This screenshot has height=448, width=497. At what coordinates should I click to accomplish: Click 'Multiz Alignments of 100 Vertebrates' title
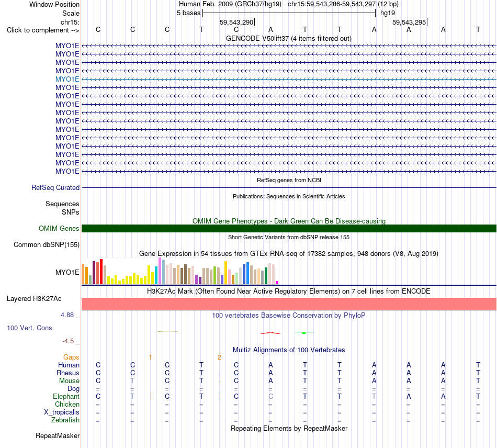pos(289,350)
